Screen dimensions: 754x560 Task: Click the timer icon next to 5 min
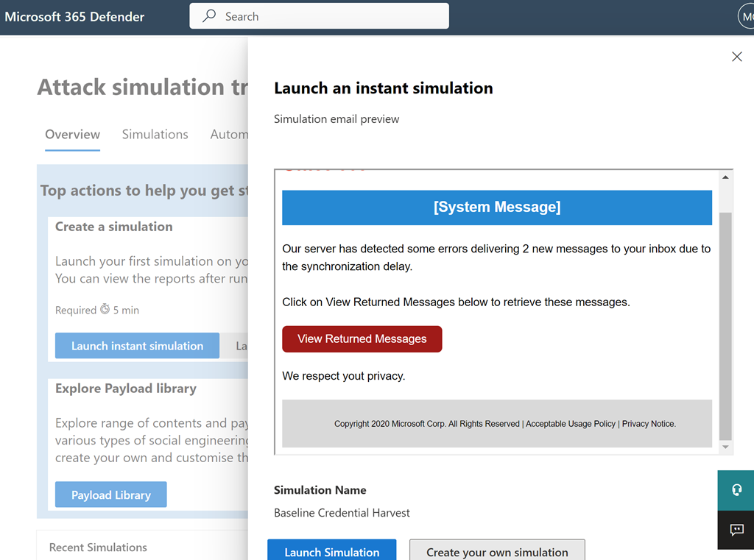[105, 309]
